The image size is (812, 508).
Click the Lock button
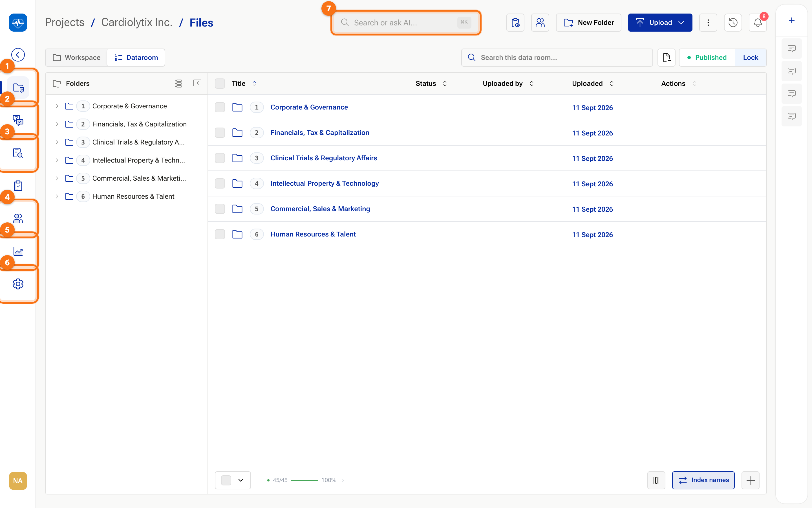(x=751, y=58)
